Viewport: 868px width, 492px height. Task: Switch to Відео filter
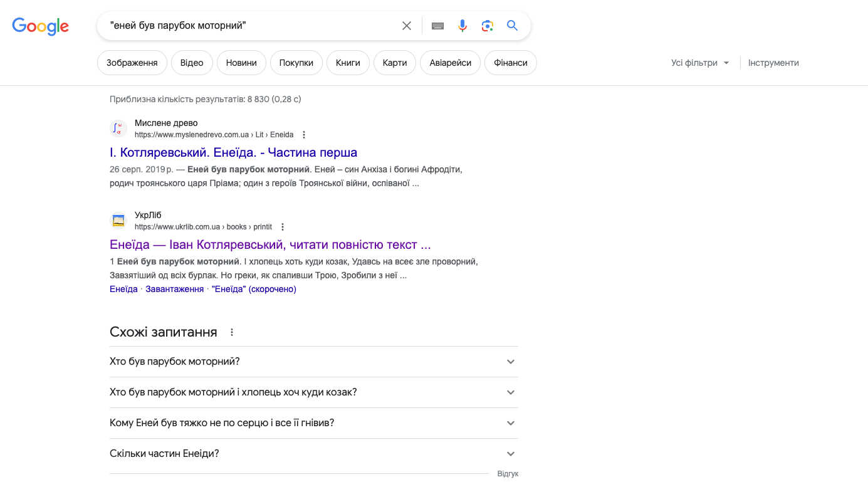[192, 63]
